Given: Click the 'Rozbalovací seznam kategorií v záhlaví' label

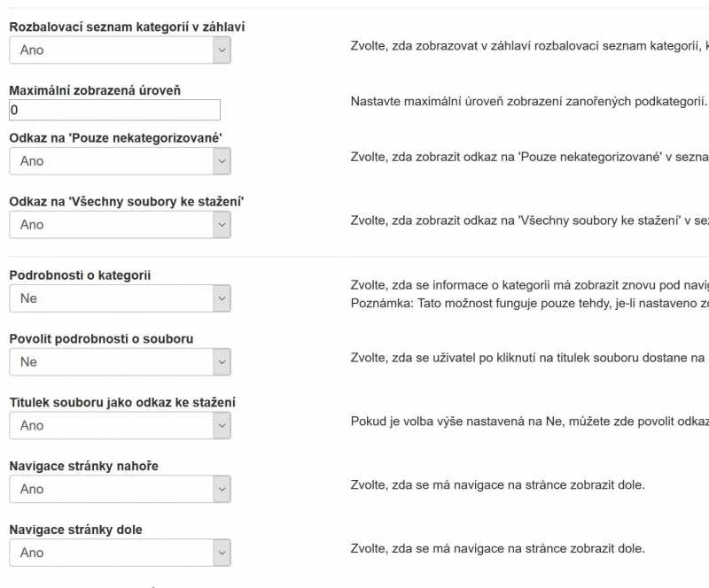Looking at the screenshot, I should tap(127, 27).
